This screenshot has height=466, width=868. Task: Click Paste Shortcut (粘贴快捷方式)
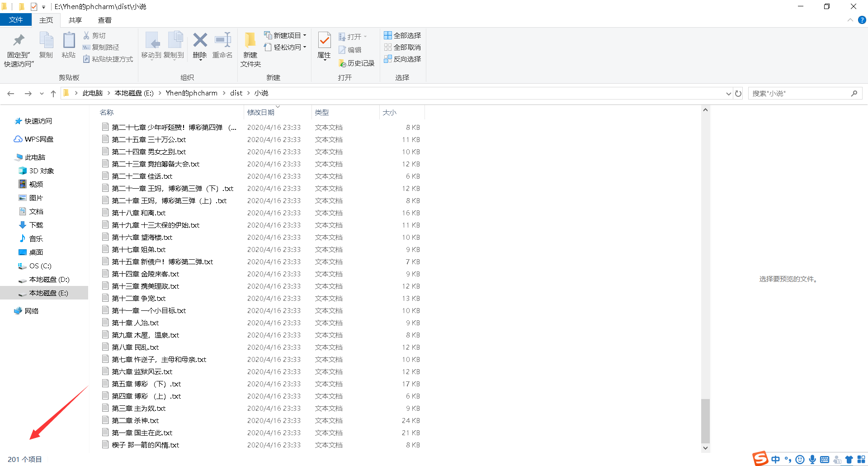tap(108, 59)
